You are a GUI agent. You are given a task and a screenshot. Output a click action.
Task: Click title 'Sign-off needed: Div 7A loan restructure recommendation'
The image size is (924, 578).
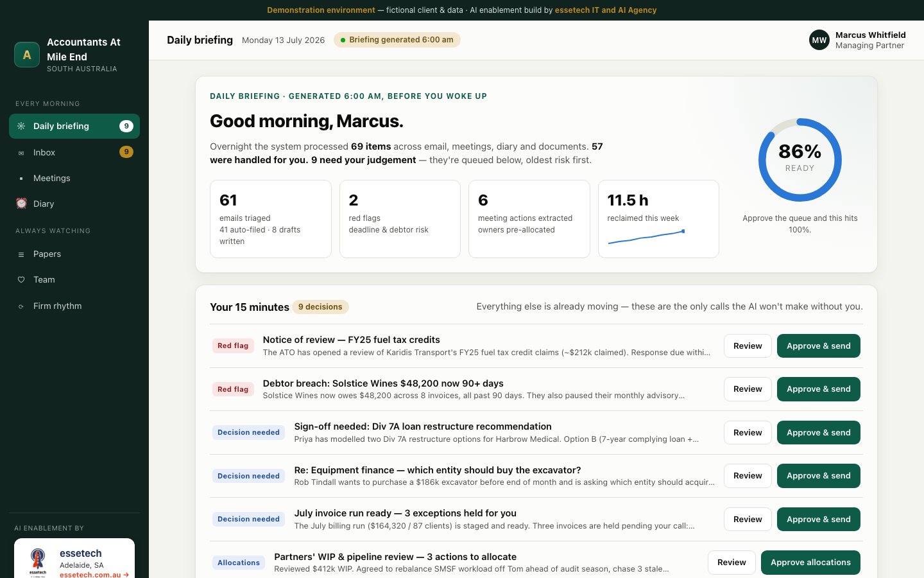[x=423, y=426]
